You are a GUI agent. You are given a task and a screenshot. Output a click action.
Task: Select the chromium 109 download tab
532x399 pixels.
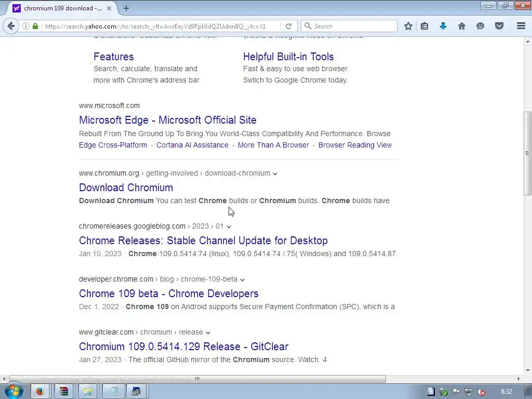tap(63, 8)
